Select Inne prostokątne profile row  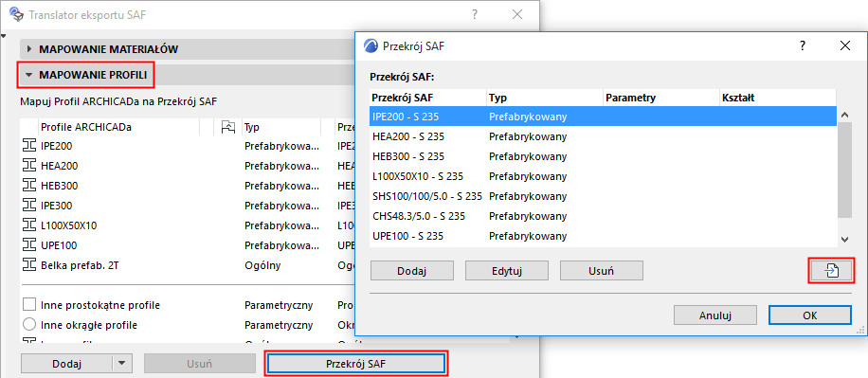pyautogui.click(x=187, y=305)
